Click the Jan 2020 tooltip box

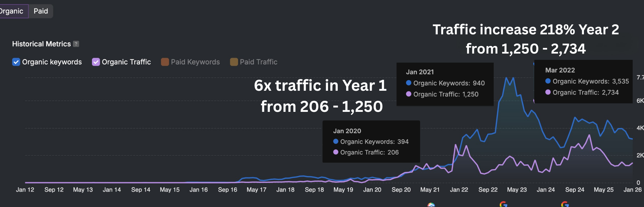pyautogui.click(x=371, y=141)
